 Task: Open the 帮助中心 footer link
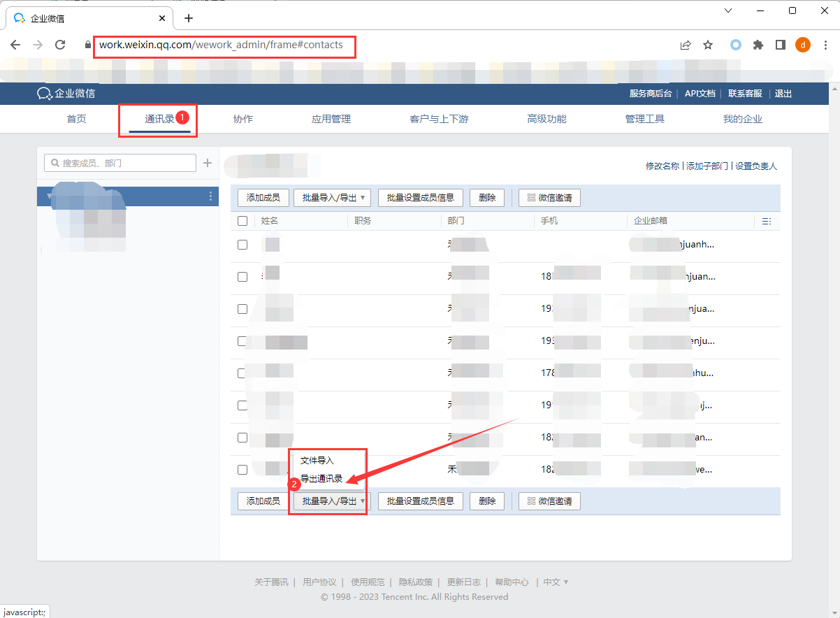point(512,582)
